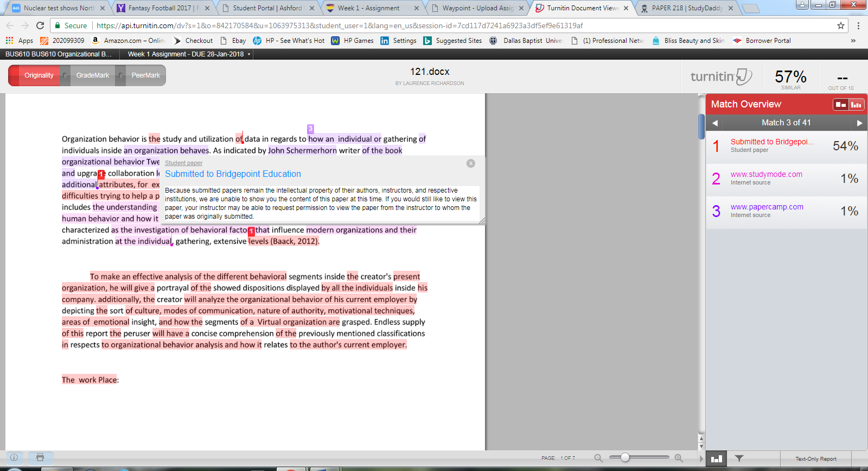Click the zoom in magnifier icon
868x471 pixels.
679,458
